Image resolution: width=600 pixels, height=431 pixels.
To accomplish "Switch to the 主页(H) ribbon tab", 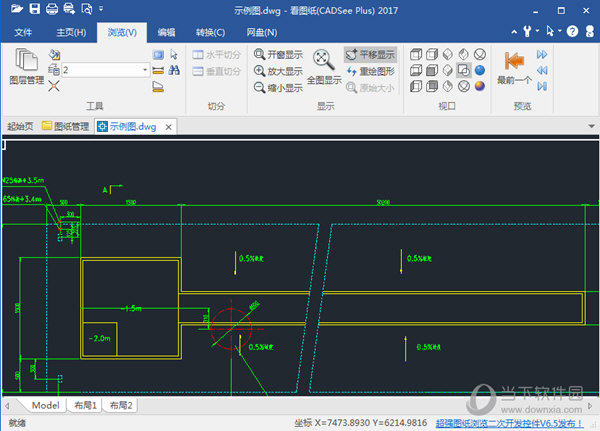I will tap(71, 33).
